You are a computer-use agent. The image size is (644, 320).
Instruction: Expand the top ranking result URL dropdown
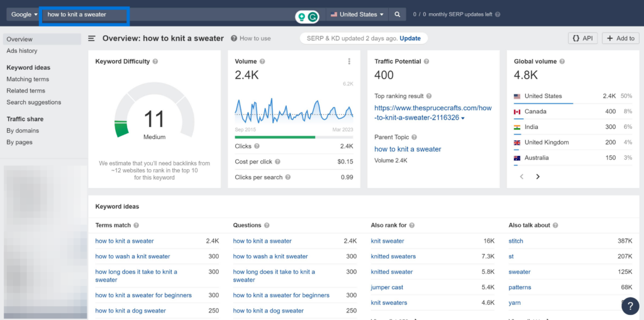click(x=464, y=118)
